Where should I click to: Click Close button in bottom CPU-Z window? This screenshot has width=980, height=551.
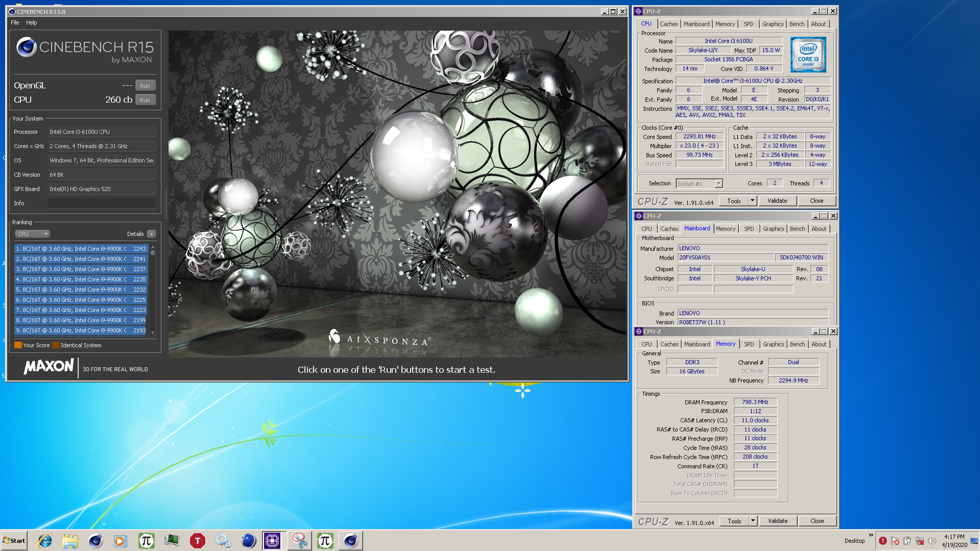[x=817, y=521]
